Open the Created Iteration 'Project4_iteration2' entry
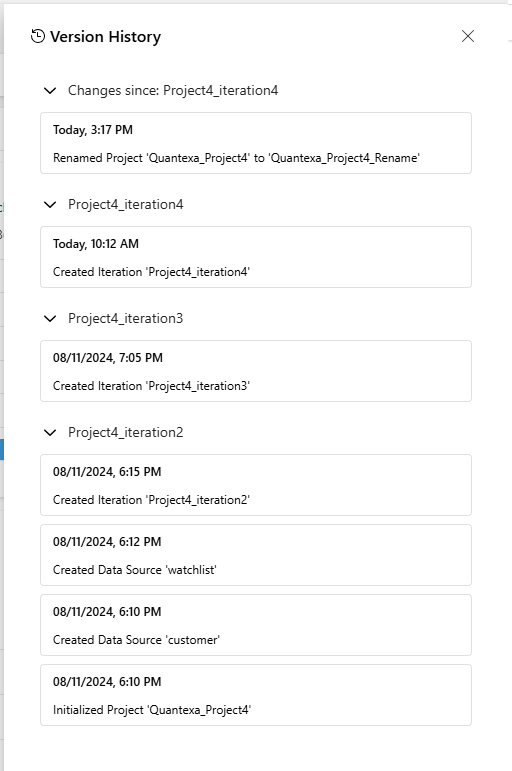The image size is (512, 771). tap(256, 485)
